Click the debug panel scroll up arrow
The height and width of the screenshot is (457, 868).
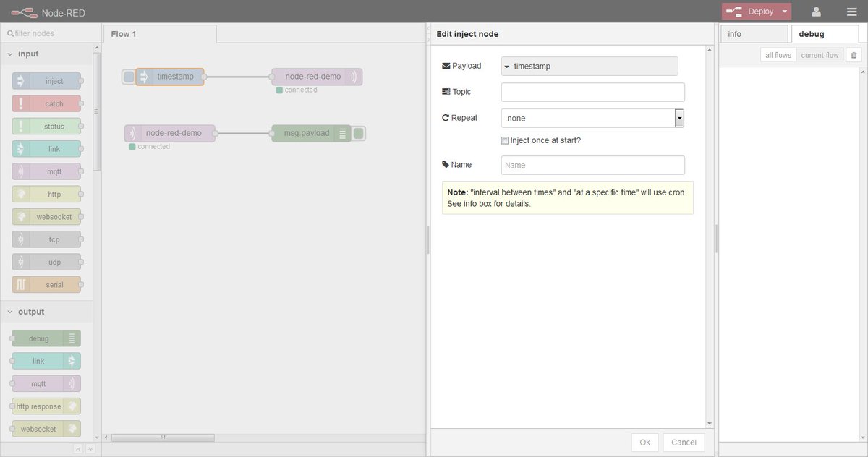[x=864, y=72]
